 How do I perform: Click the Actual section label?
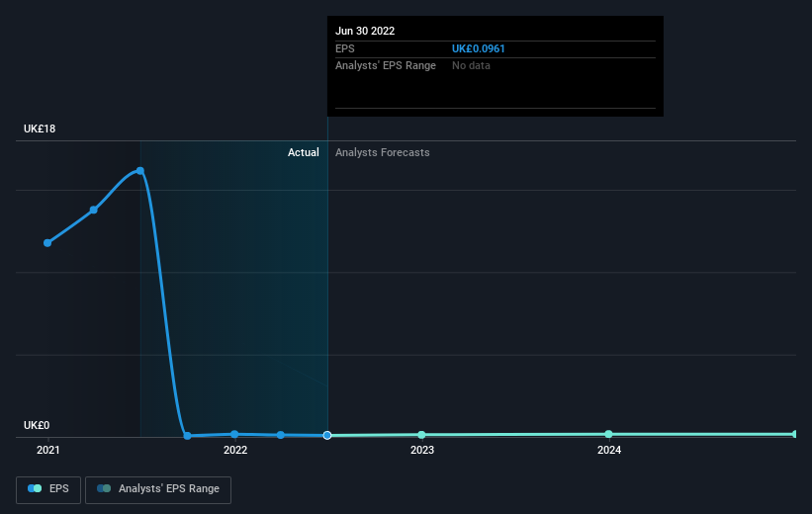[304, 152]
